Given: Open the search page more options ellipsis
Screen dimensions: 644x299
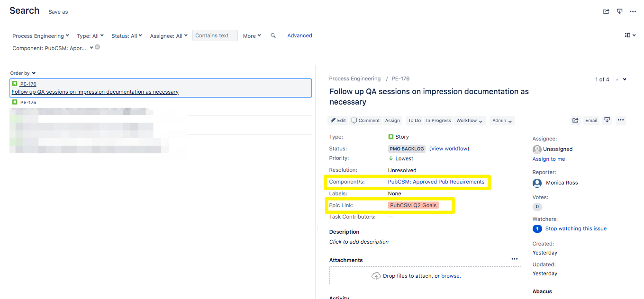Looking at the screenshot, I should point(633,12).
